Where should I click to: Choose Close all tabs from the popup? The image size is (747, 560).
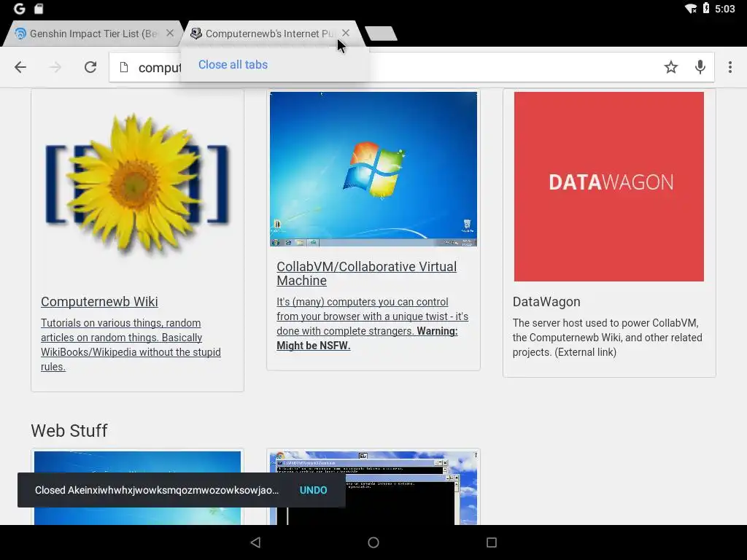click(x=233, y=64)
